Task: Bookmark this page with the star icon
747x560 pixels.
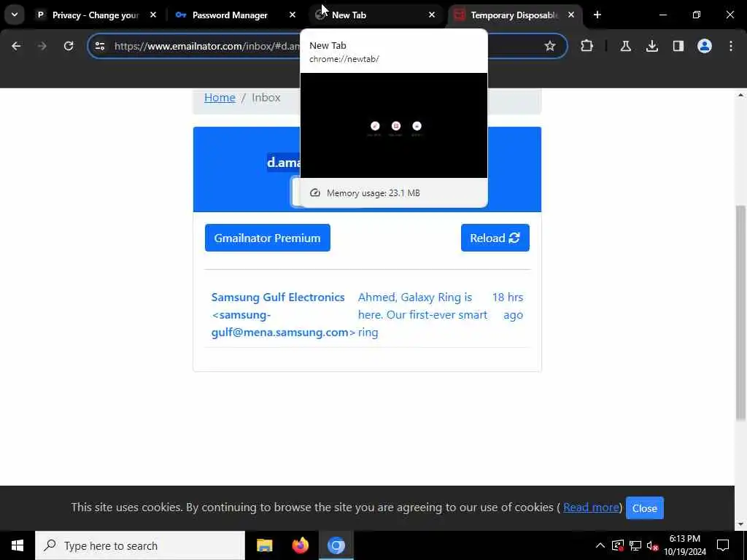Action: click(x=550, y=46)
